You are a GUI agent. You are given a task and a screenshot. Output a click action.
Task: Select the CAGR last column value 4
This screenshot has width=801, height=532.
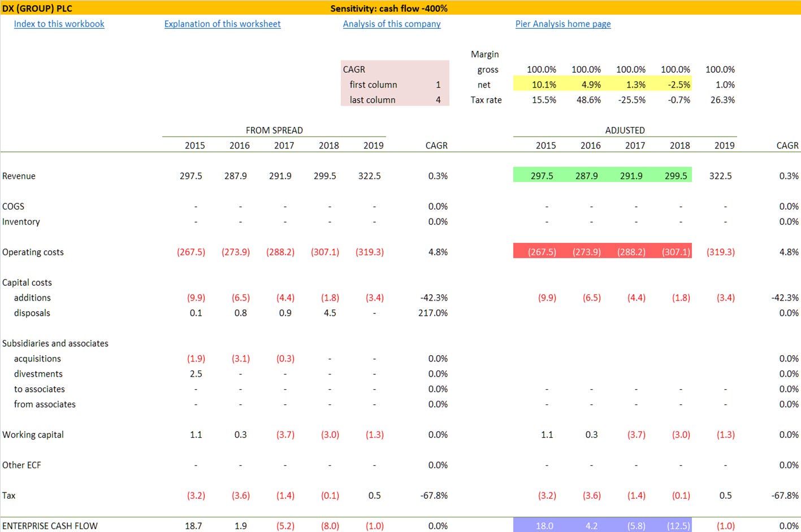tap(438, 100)
